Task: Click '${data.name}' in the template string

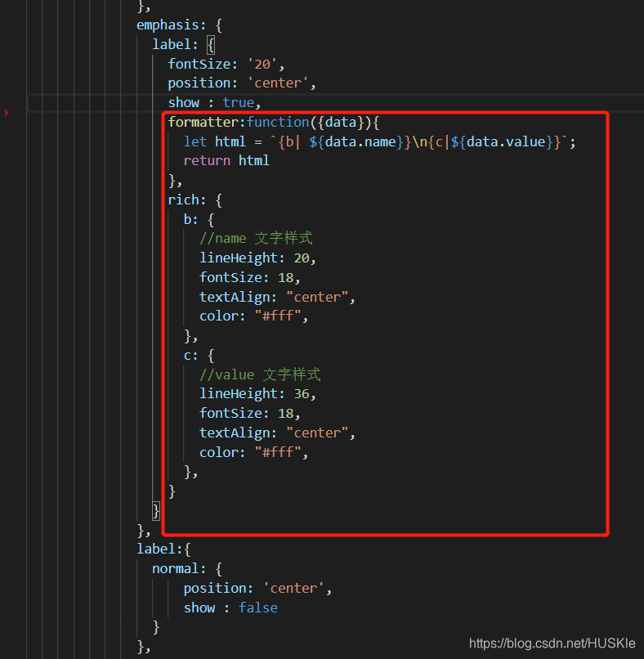Action: [356, 142]
